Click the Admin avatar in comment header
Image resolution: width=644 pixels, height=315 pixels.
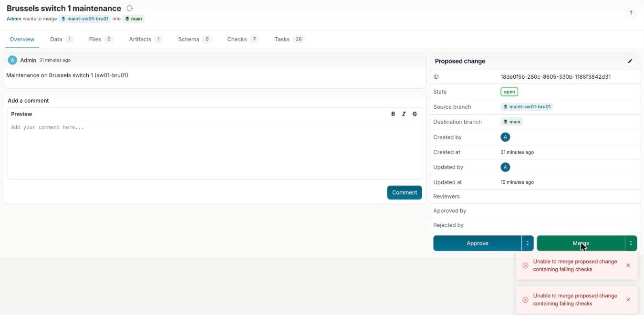point(12,60)
